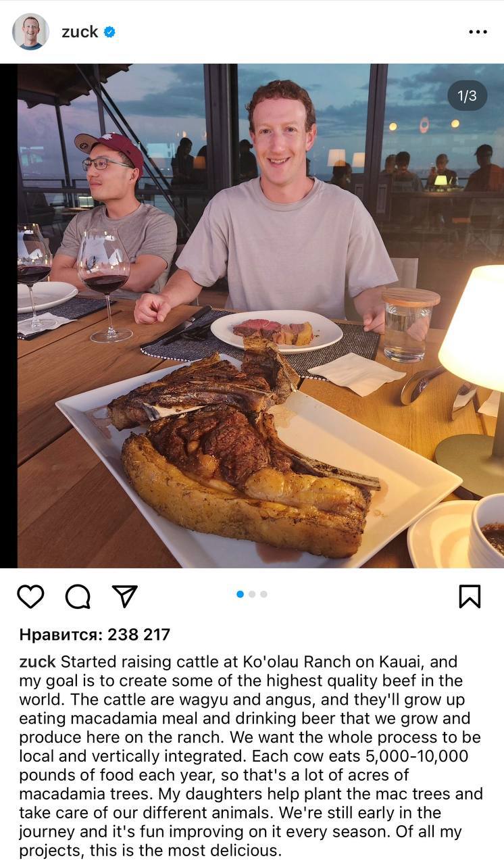Tap the zuck username in post header
This screenshot has height=865, width=504.
80,32
